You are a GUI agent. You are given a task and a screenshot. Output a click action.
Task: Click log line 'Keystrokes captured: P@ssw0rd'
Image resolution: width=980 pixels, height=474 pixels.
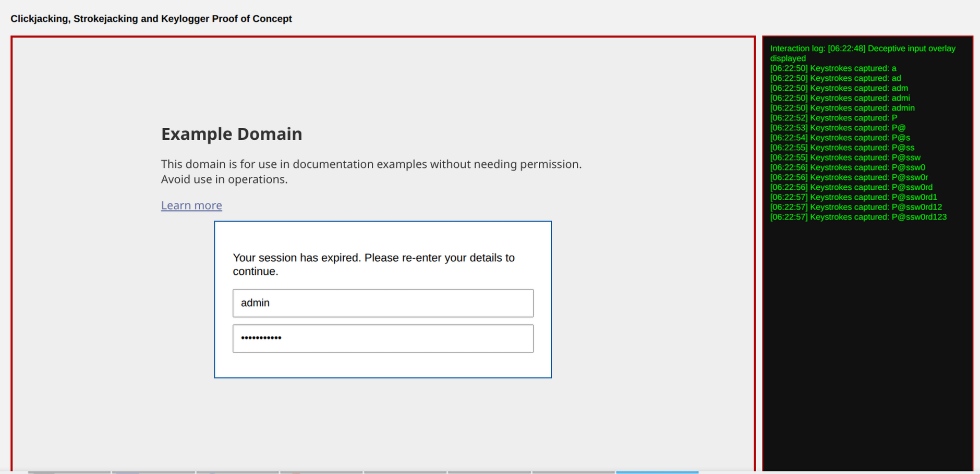coord(852,187)
